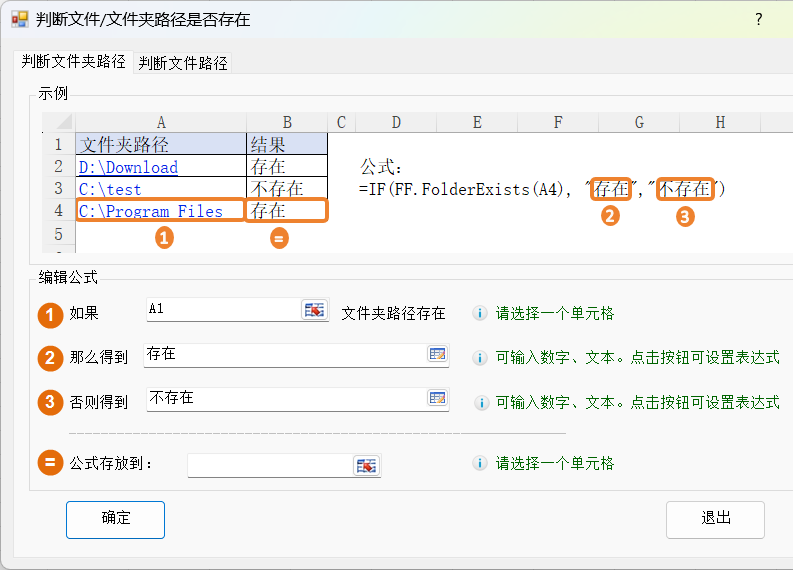Open expression editor for 否则得到 field
The image size is (793, 570).
click(x=437, y=398)
